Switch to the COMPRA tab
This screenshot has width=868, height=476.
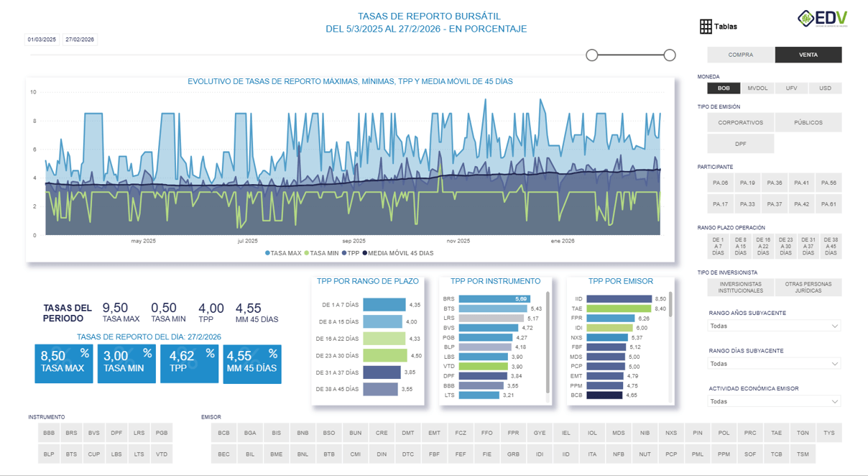tap(740, 54)
